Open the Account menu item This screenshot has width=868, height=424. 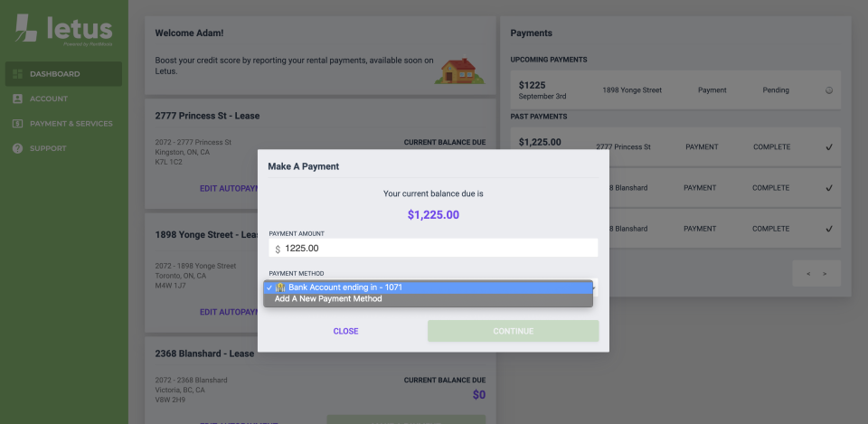(49, 99)
